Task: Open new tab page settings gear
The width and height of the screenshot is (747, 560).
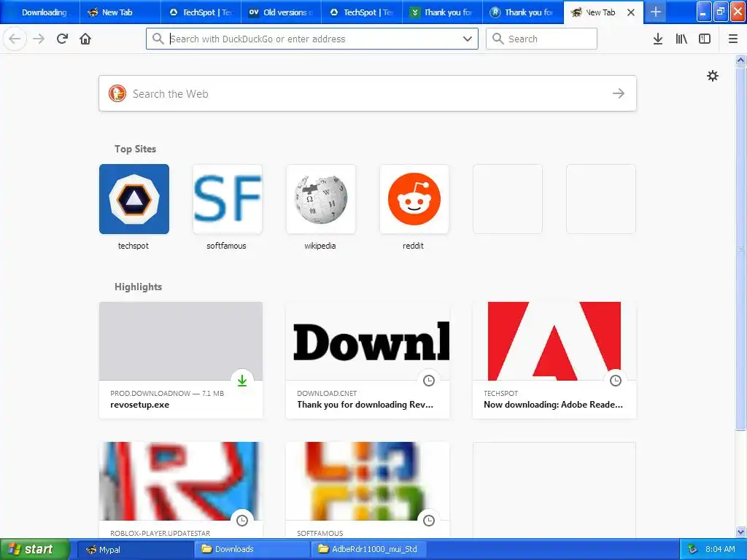Action: click(x=712, y=76)
